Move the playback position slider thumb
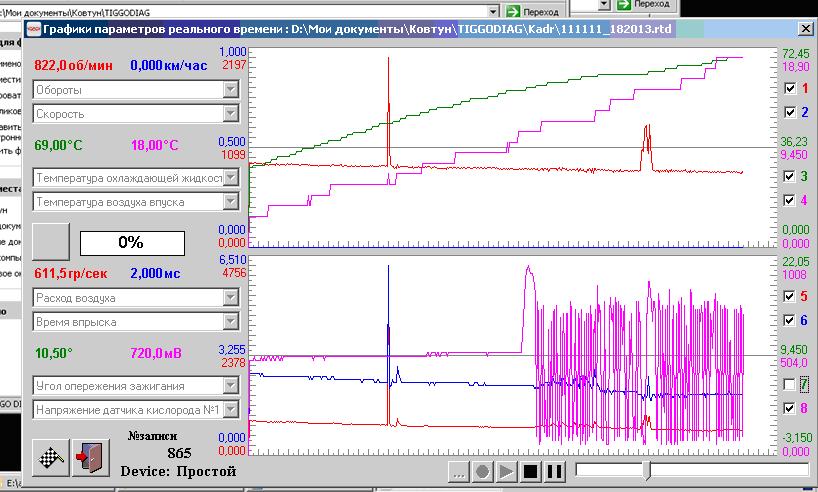Screen dimensions: 818x492 coord(647,471)
